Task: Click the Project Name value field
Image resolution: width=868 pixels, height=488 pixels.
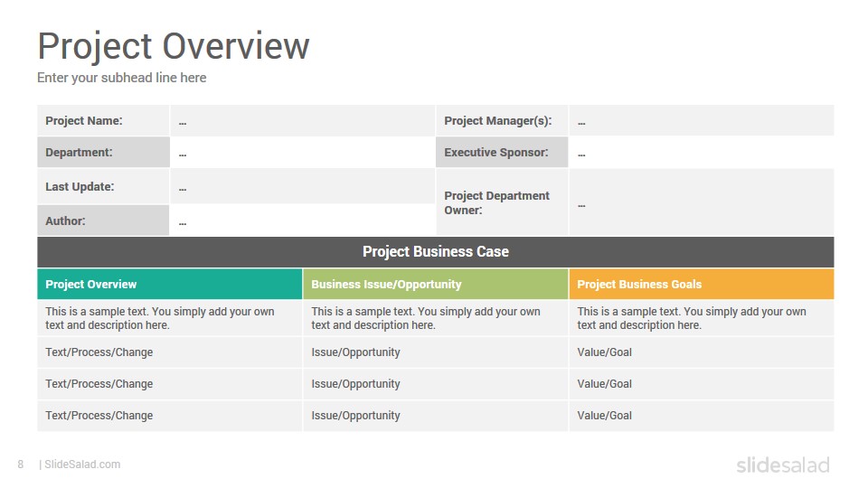Action: click(302, 120)
